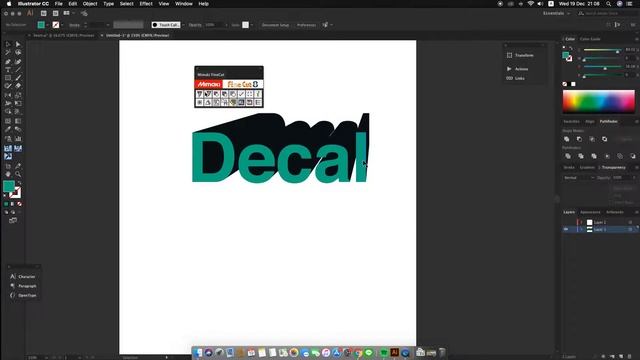This screenshot has width=640, height=360.
Task: Open the Arrange Documents dropdown
Action: click(68, 13)
